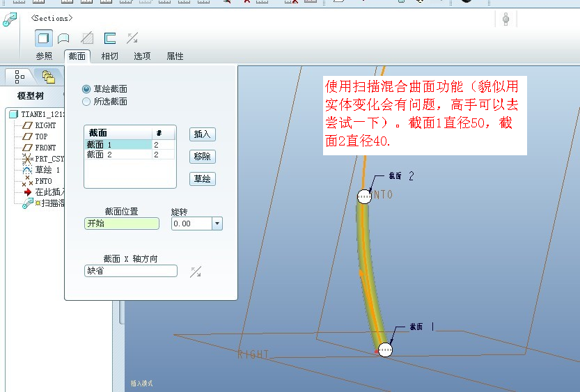Click the 截面位置 input field
This screenshot has height=392, width=580.
point(121,224)
